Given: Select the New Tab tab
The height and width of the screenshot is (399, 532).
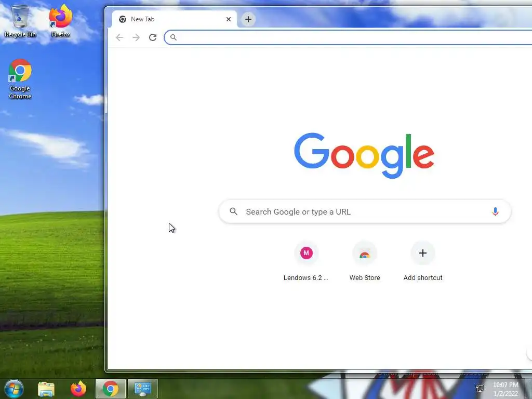Looking at the screenshot, I should 175,19.
